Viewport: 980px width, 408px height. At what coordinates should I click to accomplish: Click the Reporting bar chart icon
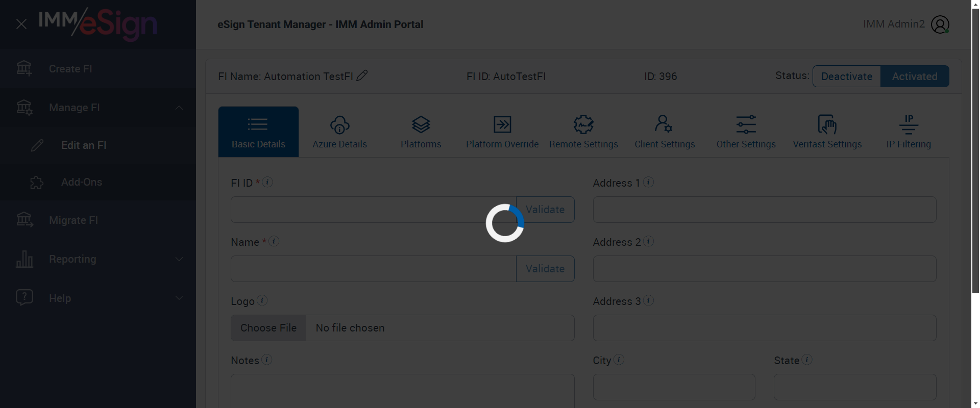tap(24, 259)
